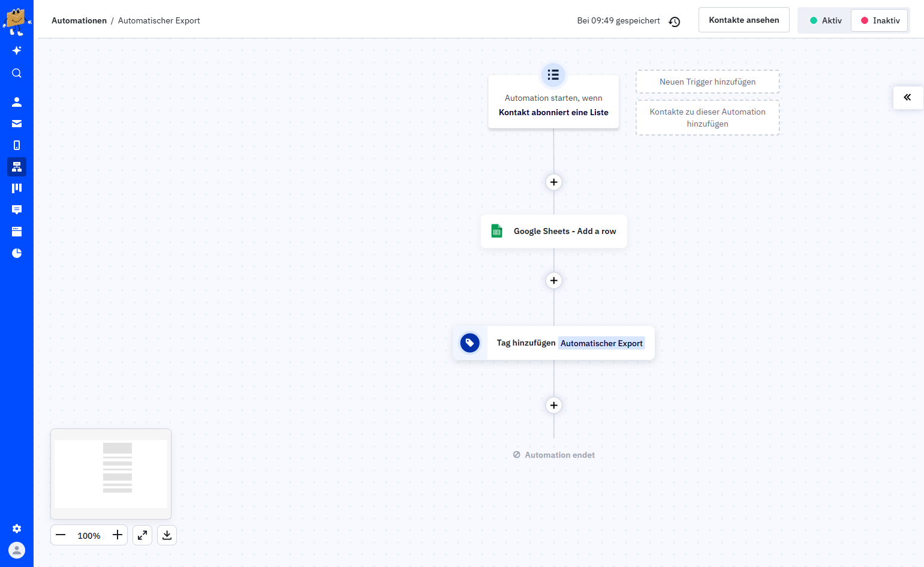Open the mobile phone icon in sidebar
This screenshot has width=924, height=567.
[17, 145]
